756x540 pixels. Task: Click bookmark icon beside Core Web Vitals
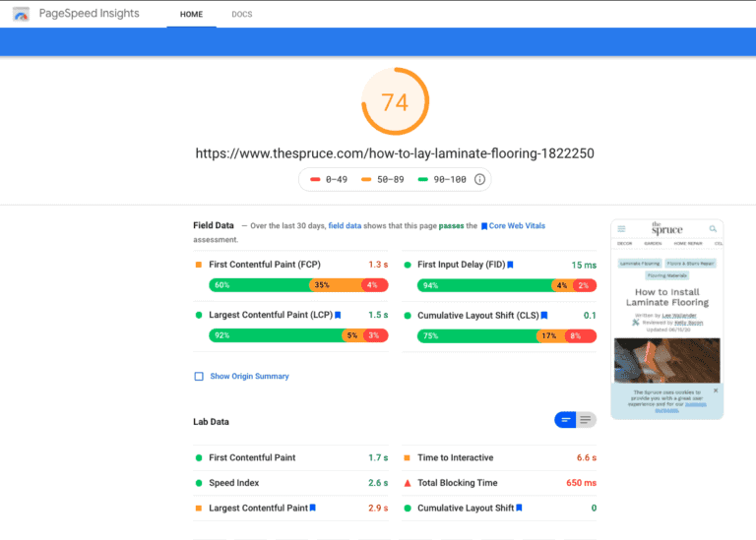click(484, 226)
